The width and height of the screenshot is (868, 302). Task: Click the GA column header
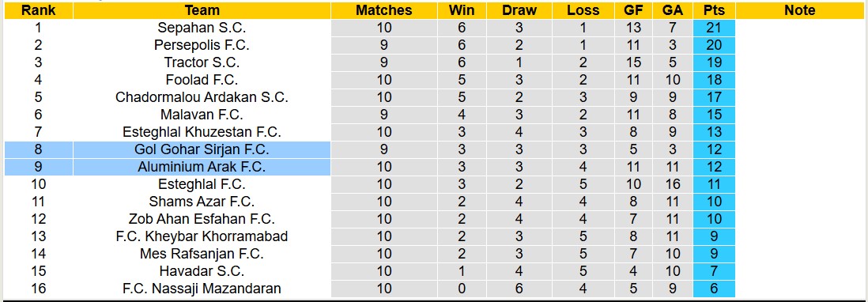click(673, 10)
